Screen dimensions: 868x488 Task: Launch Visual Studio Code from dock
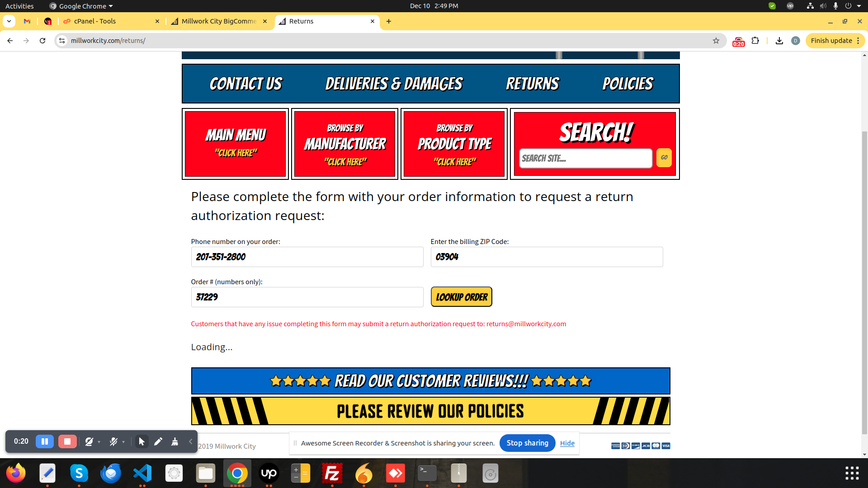click(142, 473)
